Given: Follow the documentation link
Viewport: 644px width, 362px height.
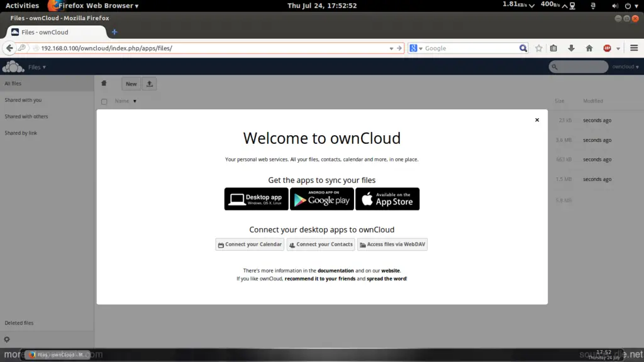Looking at the screenshot, I should pyautogui.click(x=335, y=271).
